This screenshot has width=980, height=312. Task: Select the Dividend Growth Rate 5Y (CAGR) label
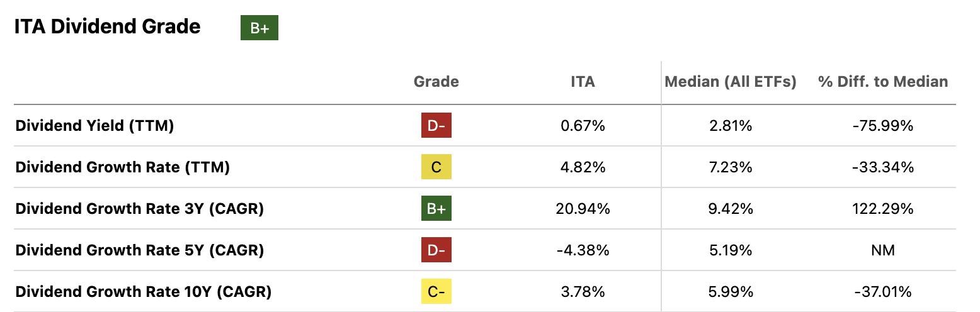[x=139, y=250]
